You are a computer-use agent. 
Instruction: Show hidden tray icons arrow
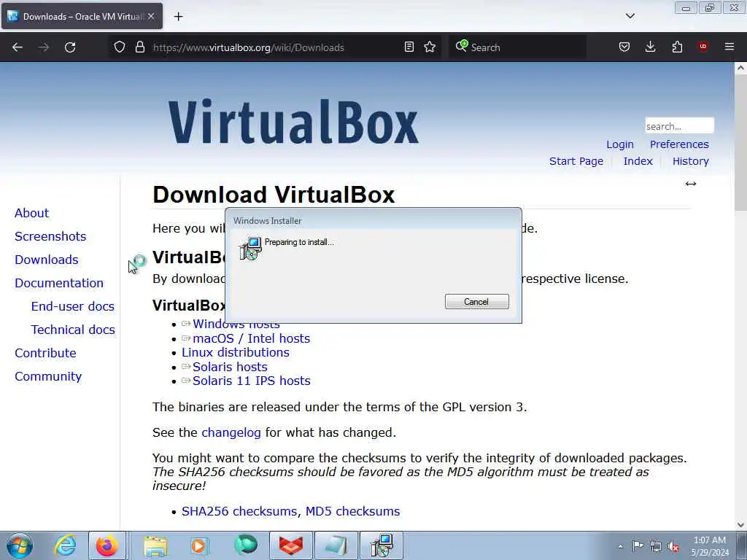coord(620,546)
